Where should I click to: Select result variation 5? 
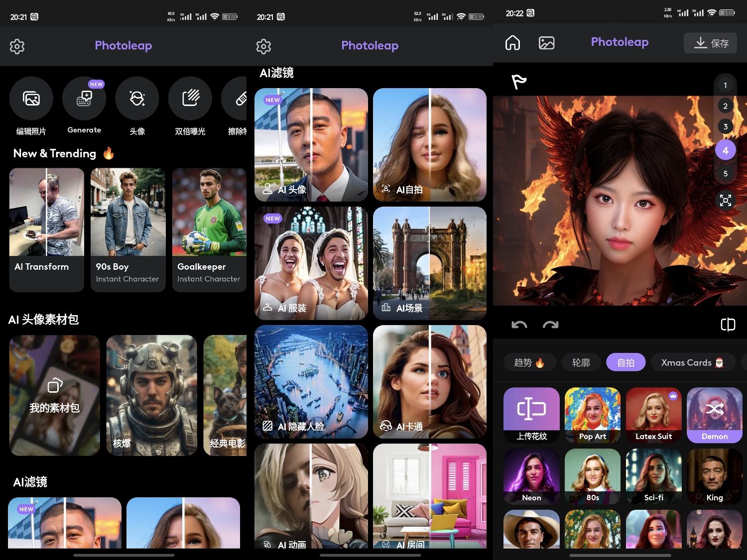726,174
